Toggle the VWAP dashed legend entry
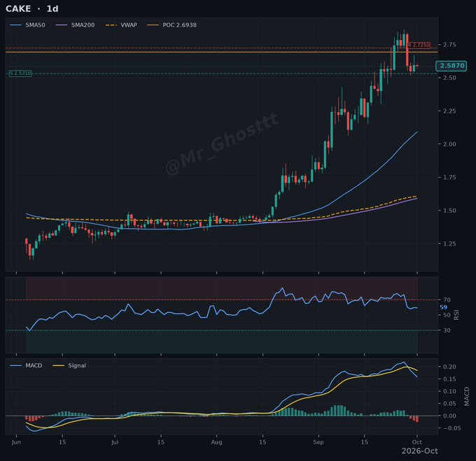The width and height of the screenshot is (476, 461). [121, 25]
